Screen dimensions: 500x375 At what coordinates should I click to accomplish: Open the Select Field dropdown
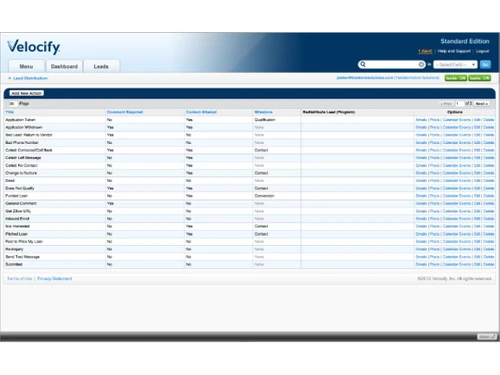455,65
